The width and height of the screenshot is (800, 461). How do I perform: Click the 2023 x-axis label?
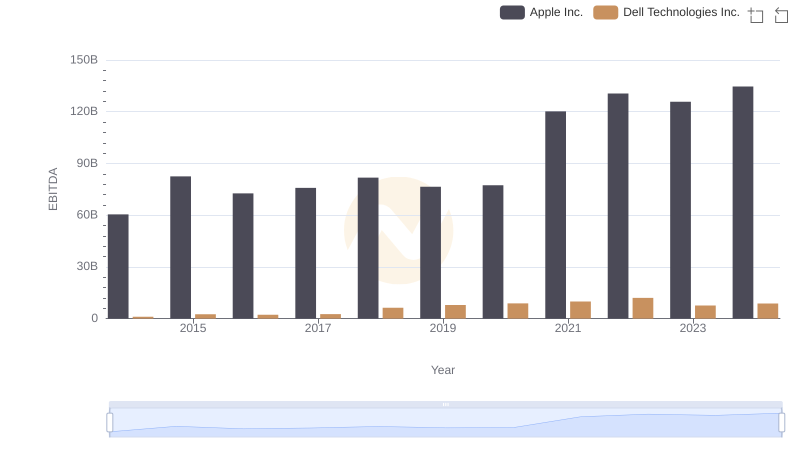pyautogui.click(x=693, y=328)
